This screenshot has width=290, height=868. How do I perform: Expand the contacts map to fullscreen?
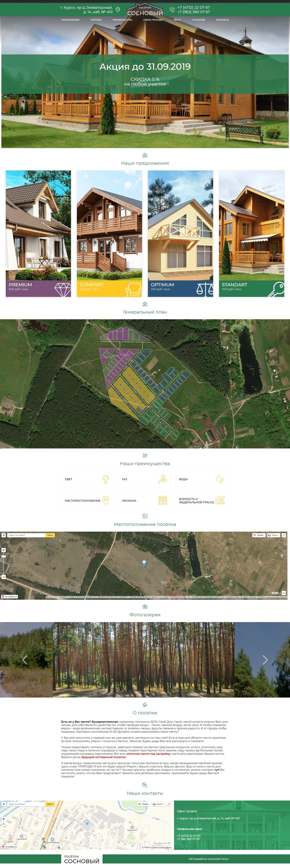pyautogui.click(x=169, y=804)
